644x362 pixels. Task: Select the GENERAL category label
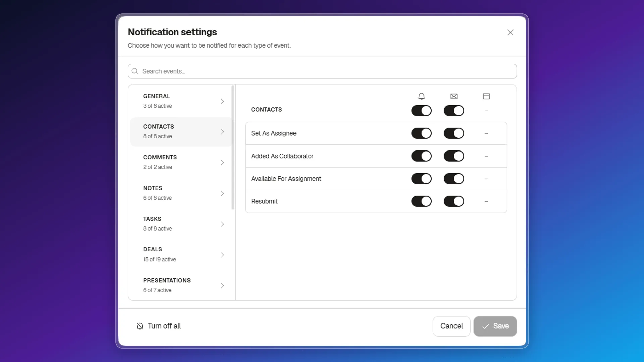156,96
